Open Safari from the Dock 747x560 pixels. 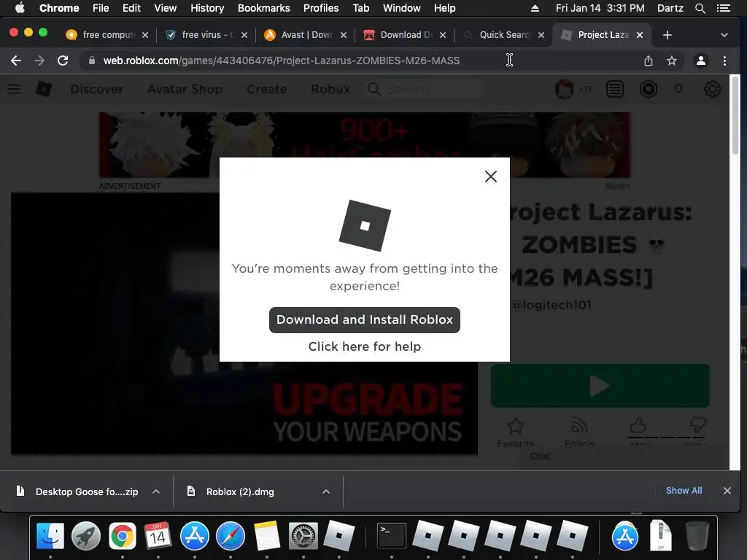(x=230, y=536)
